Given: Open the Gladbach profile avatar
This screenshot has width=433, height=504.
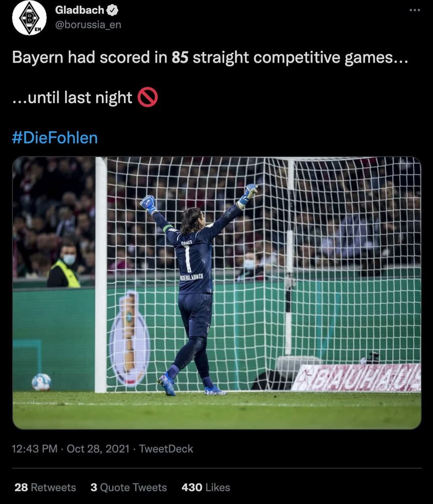Looking at the screenshot, I should [29, 18].
